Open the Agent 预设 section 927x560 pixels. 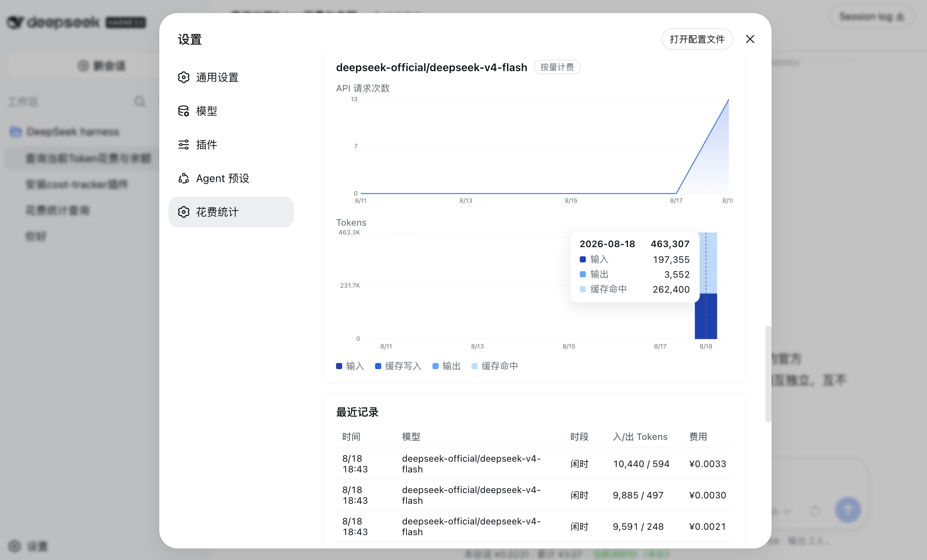click(231, 178)
